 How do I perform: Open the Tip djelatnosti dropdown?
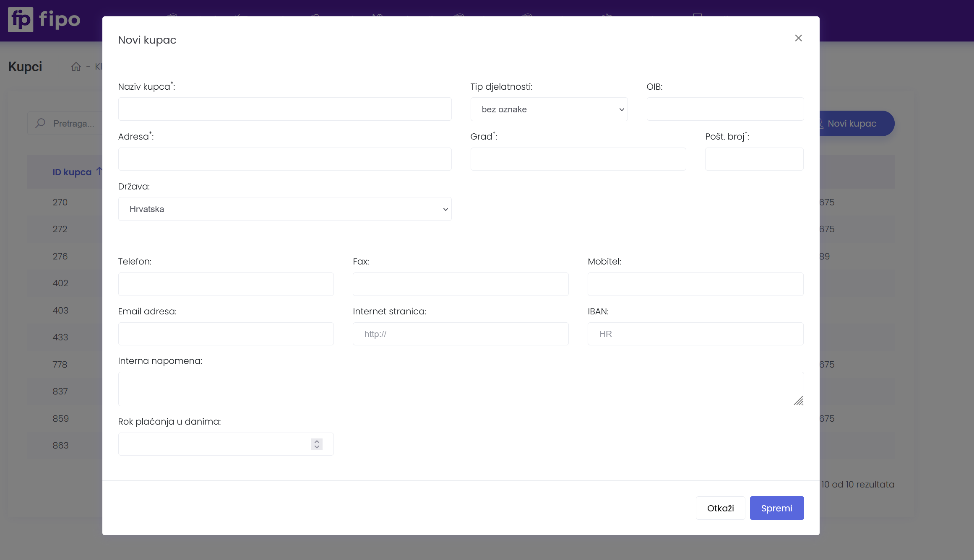(x=549, y=109)
